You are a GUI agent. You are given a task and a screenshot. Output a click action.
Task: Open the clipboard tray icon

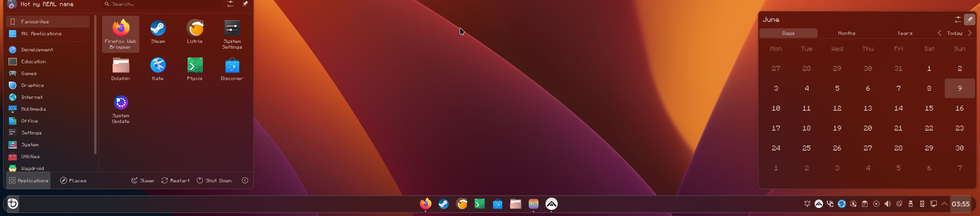coord(865,204)
